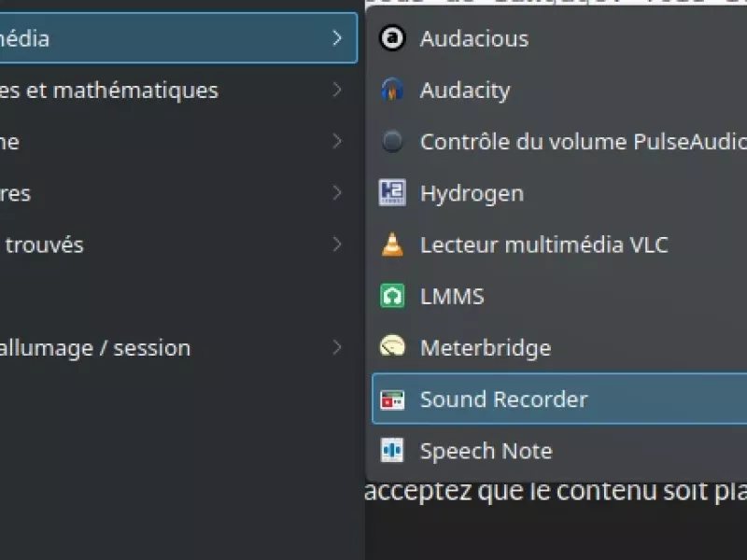Click the Sound Recorder icon
The width and height of the screenshot is (747, 560).
[x=392, y=399]
